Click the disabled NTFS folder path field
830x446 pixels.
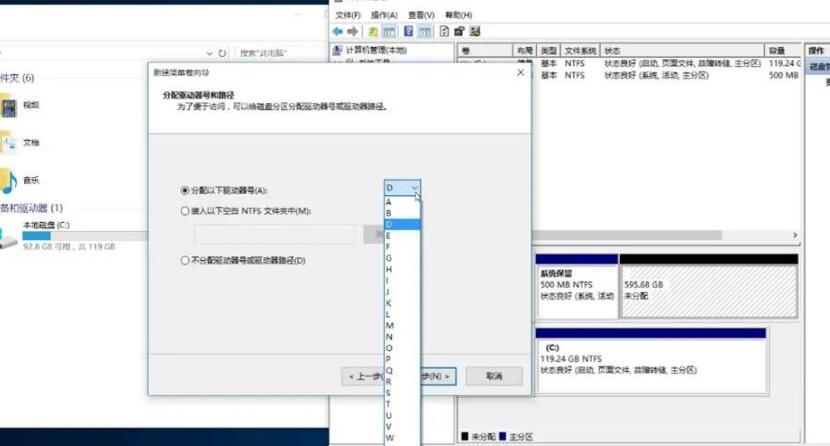pyautogui.click(x=275, y=234)
